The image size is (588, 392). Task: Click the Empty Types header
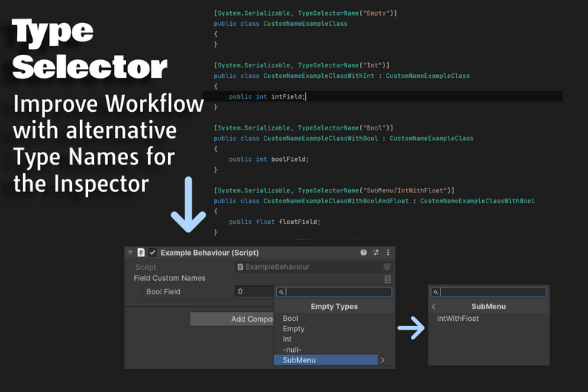334,307
